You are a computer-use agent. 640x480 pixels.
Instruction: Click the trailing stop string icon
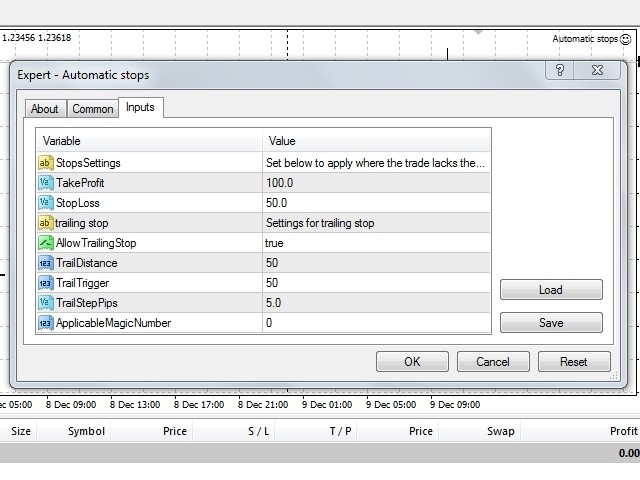45,223
